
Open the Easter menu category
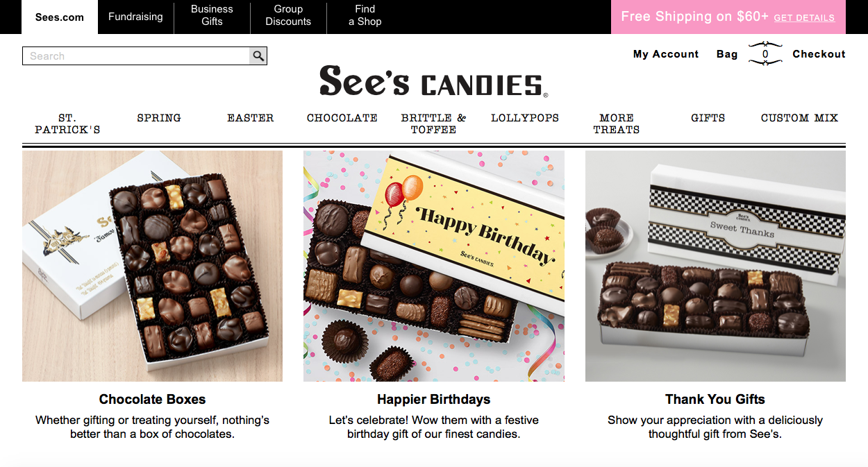click(251, 118)
